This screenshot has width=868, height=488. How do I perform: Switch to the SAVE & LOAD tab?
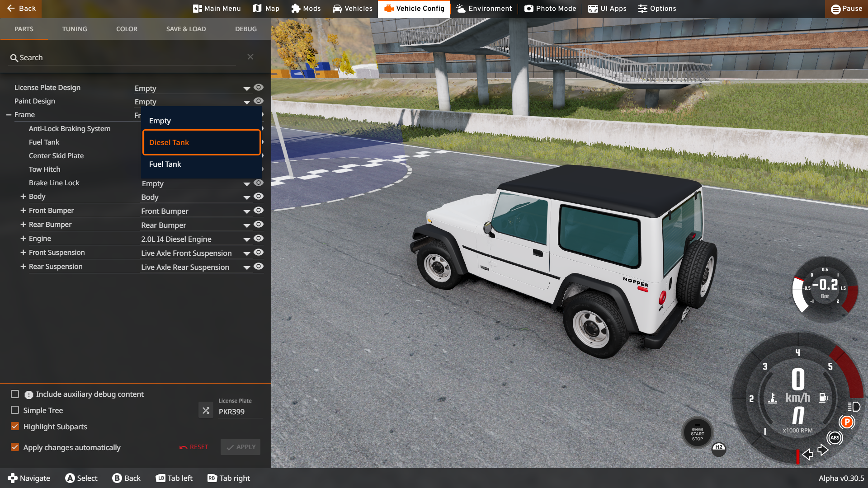tap(186, 29)
